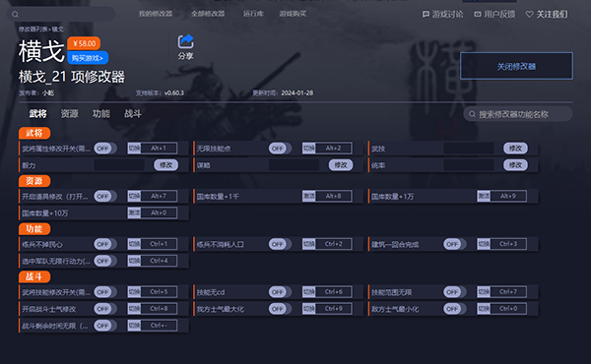Image resolution: width=591 pixels, height=364 pixels.
Task: Toggle 敌方士气最小化 switch
Action: pyautogui.click(x=454, y=309)
